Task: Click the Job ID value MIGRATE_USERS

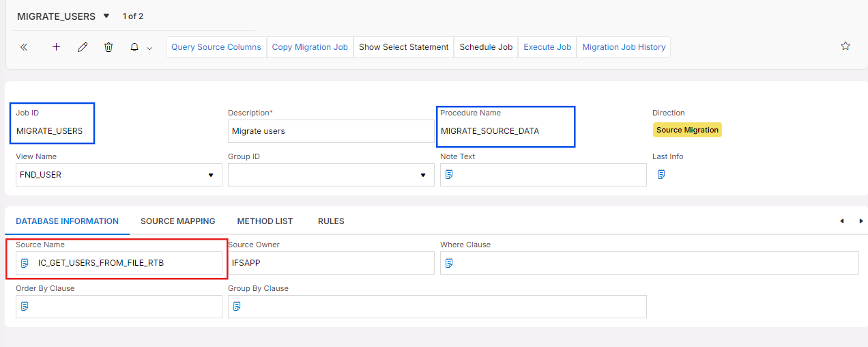Action: (x=50, y=131)
